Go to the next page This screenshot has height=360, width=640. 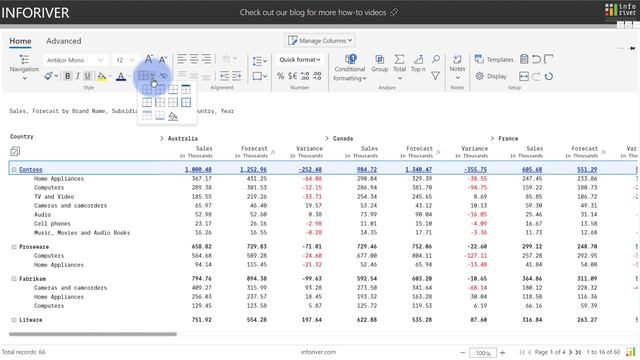(x=571, y=352)
